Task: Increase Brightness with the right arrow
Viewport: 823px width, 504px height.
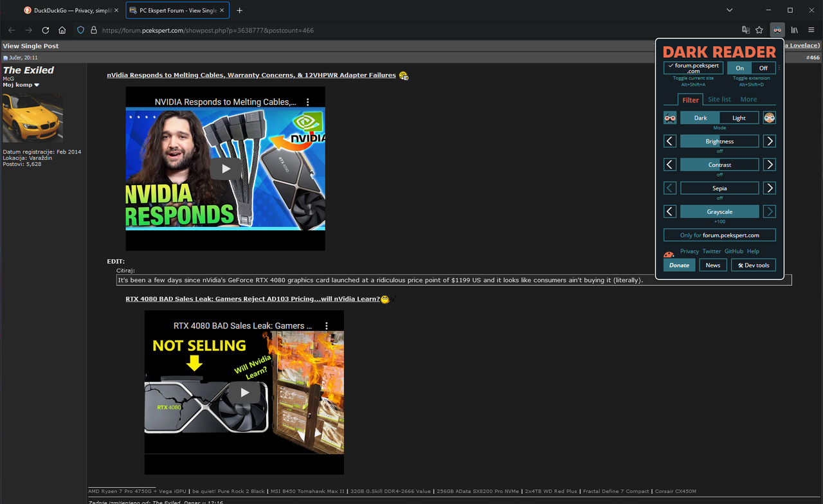Action: tap(769, 141)
